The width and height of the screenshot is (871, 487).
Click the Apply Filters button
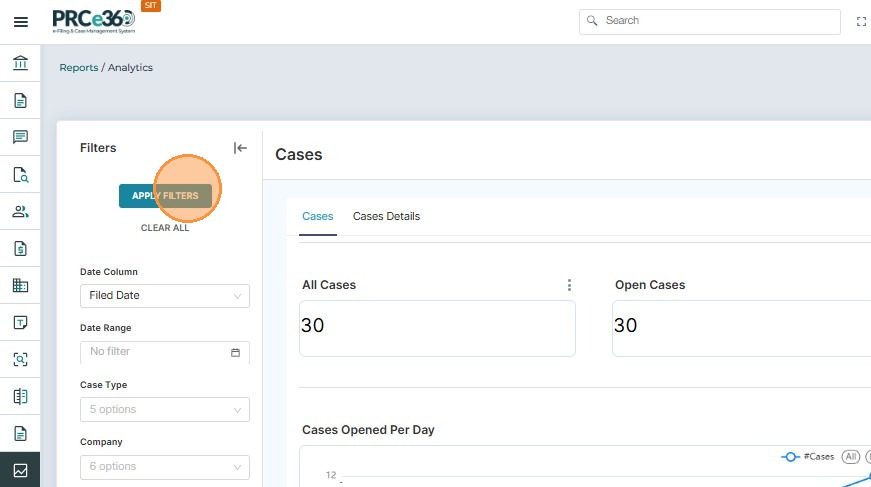(x=165, y=196)
